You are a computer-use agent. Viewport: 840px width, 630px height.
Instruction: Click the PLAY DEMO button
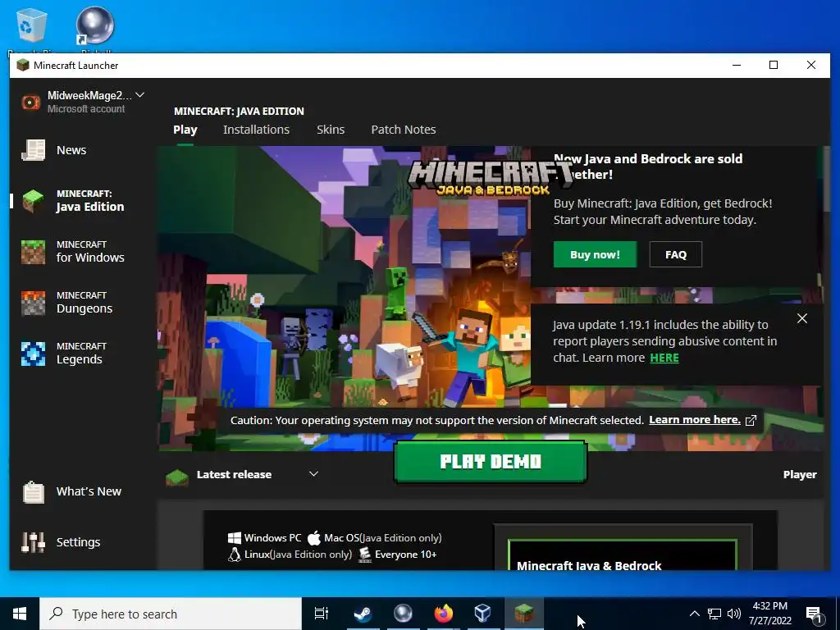(491, 462)
